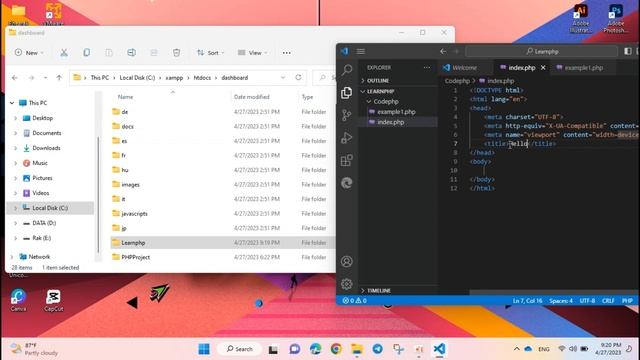Go up one folder level in File Explorer
Screen dimensions: 640x360
click(x=59, y=78)
